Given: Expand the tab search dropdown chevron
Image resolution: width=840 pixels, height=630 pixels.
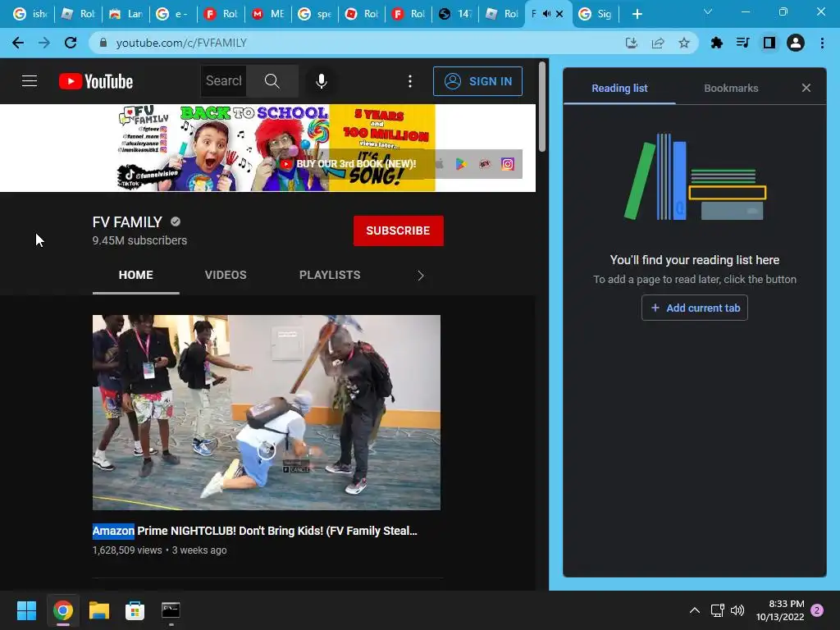Looking at the screenshot, I should click(708, 11).
